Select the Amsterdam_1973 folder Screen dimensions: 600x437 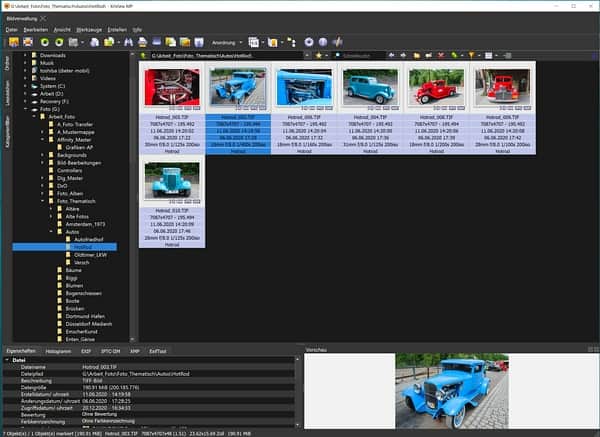tap(85, 224)
